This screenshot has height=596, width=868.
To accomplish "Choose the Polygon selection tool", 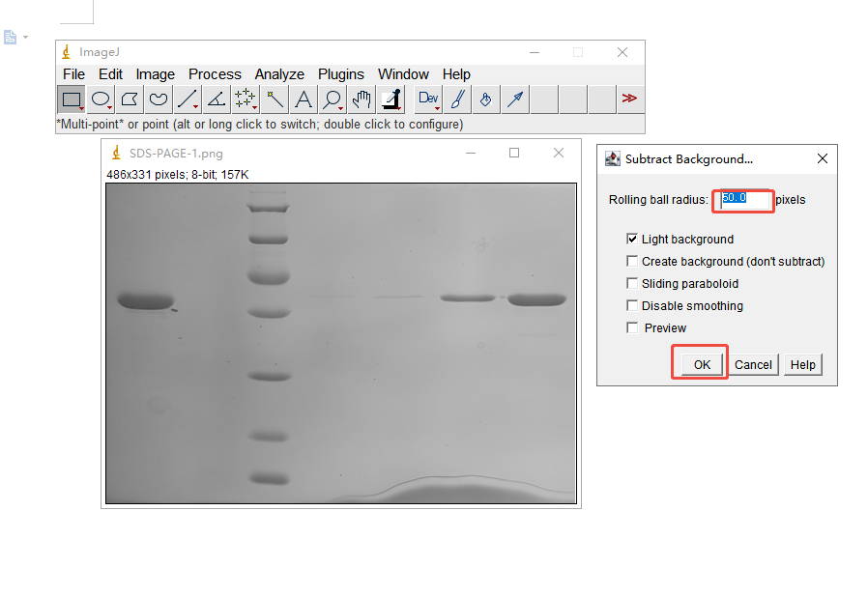I will (130, 99).
